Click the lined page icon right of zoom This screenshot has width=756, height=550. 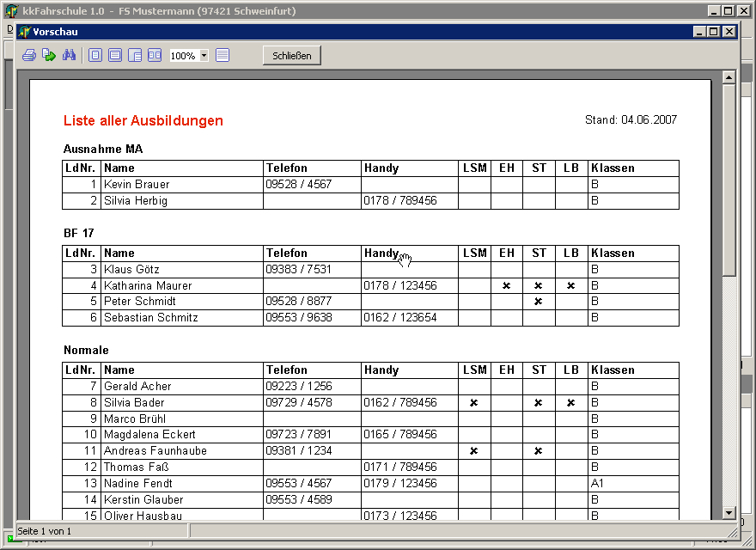[223, 56]
